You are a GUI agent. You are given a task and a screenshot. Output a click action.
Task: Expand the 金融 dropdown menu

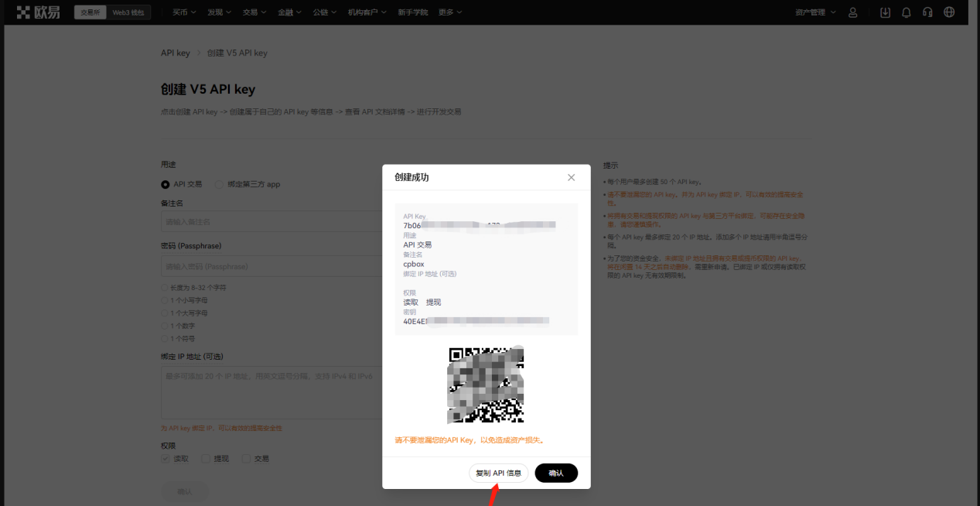(x=290, y=12)
